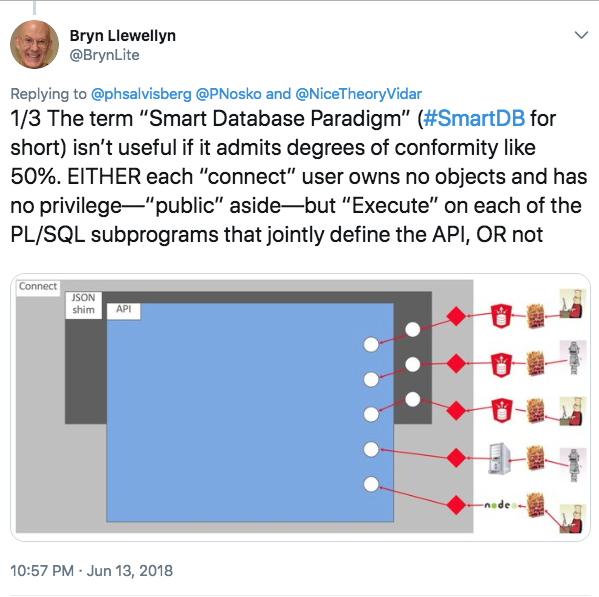The image size is (599, 597).
Task: Click the node logo in the diagram
Action: pyautogui.click(x=498, y=505)
